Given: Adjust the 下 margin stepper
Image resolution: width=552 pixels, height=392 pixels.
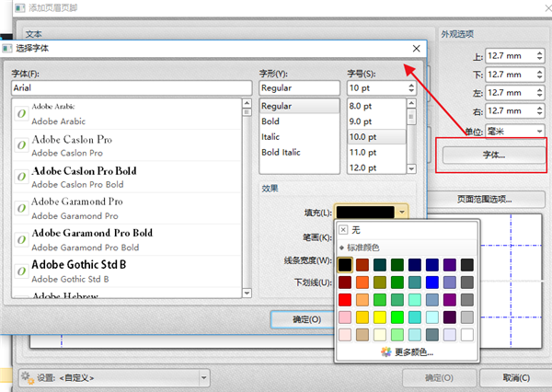Looking at the screenshot, I should pos(539,75).
